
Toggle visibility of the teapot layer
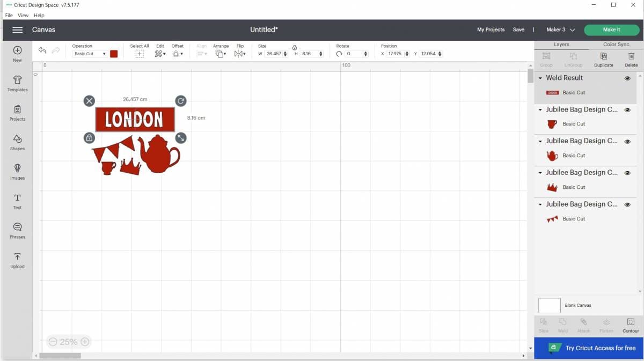point(627,142)
